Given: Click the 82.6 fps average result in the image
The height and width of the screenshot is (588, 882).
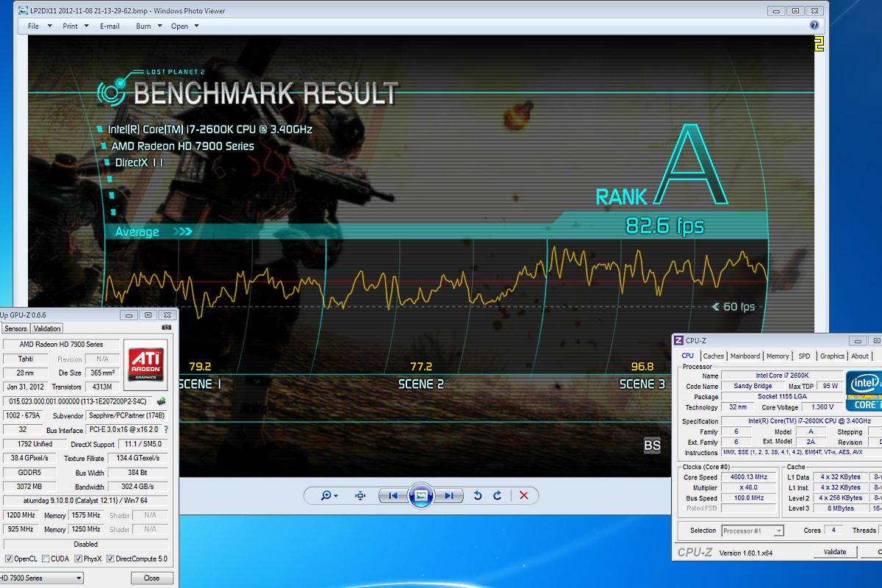Looking at the screenshot, I should pyautogui.click(x=664, y=225).
